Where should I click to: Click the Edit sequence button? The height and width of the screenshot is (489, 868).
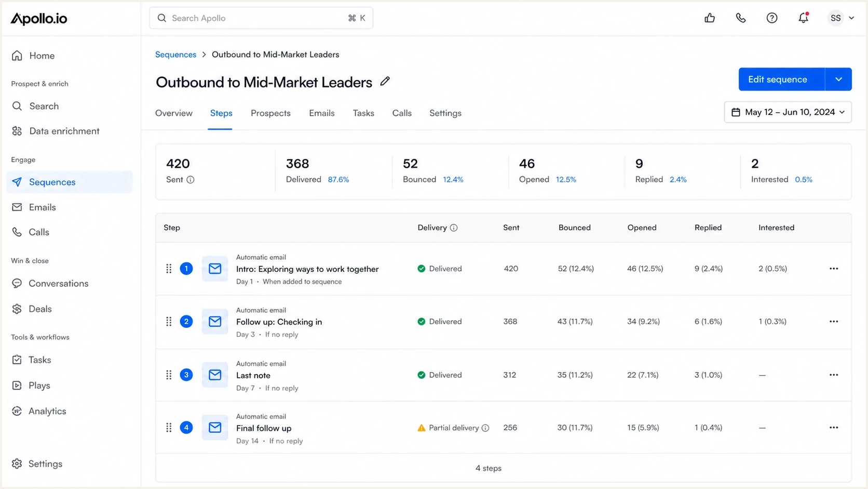tap(782, 80)
